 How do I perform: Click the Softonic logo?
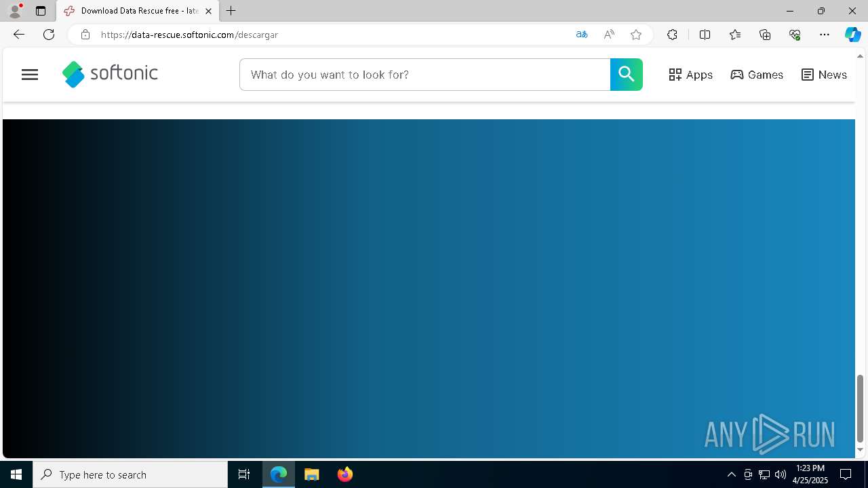[x=110, y=74]
